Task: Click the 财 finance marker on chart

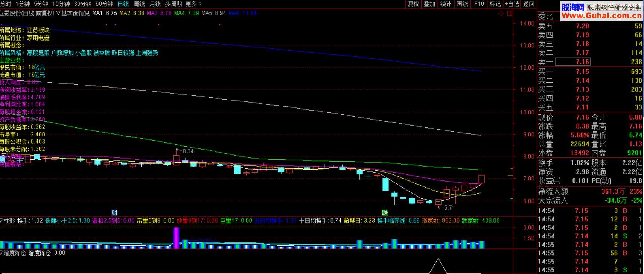Action: click(114, 213)
